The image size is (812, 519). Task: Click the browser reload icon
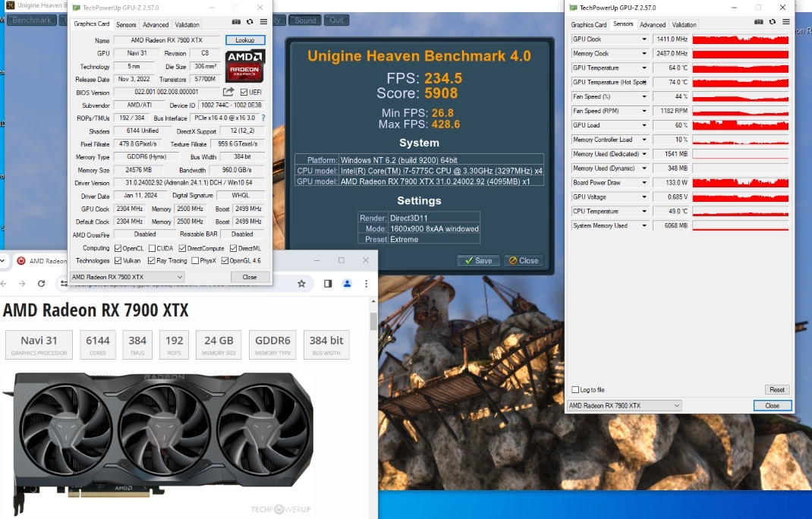[x=42, y=283]
